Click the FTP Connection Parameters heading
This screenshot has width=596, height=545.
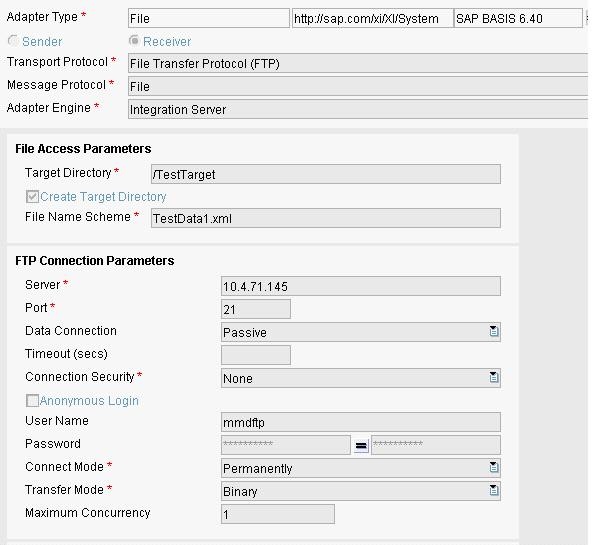pyautogui.click(x=95, y=261)
